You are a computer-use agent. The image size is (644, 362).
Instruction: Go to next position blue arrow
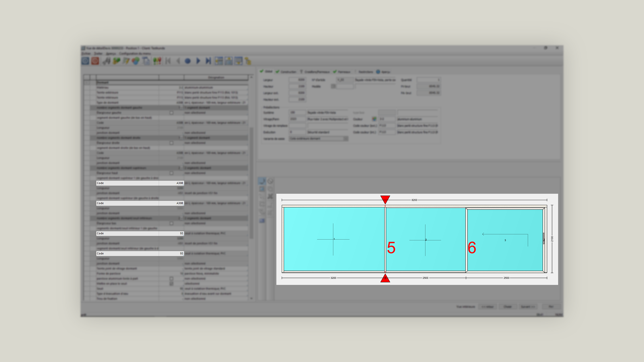click(x=198, y=61)
